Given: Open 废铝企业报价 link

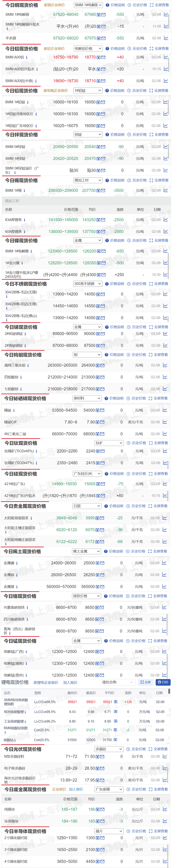Looking at the screenshot, I should click(x=54, y=49).
